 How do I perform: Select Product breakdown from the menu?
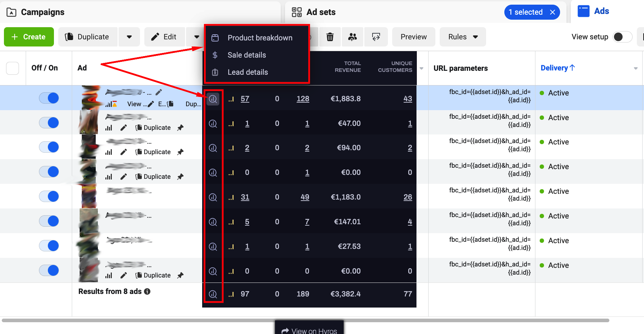(260, 38)
